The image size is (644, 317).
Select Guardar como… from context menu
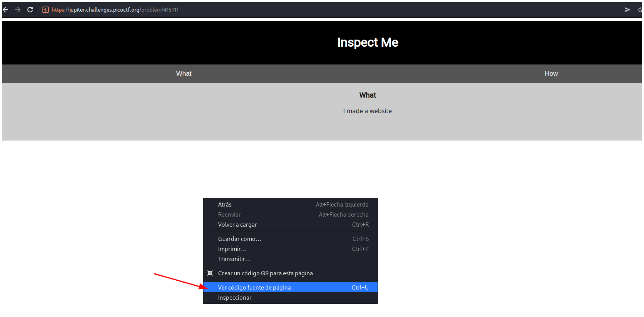(239, 239)
